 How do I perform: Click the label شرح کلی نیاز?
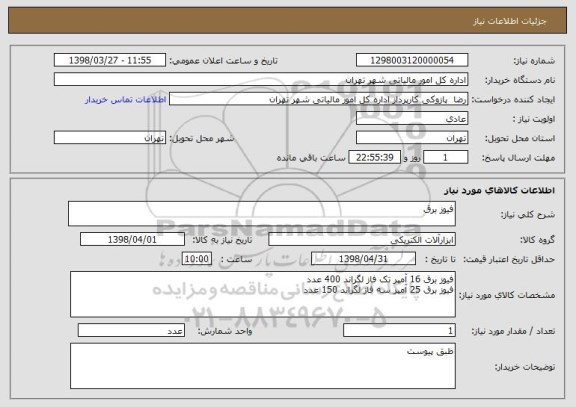coord(528,215)
